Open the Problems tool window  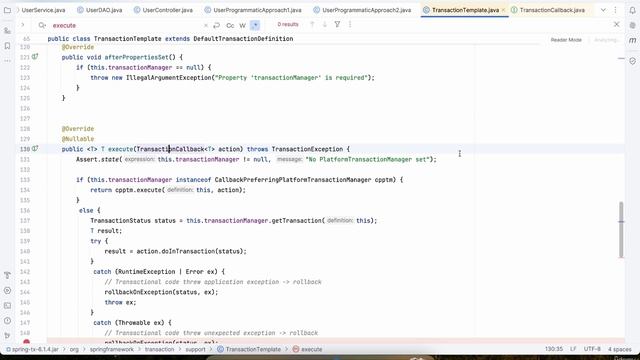(7, 320)
